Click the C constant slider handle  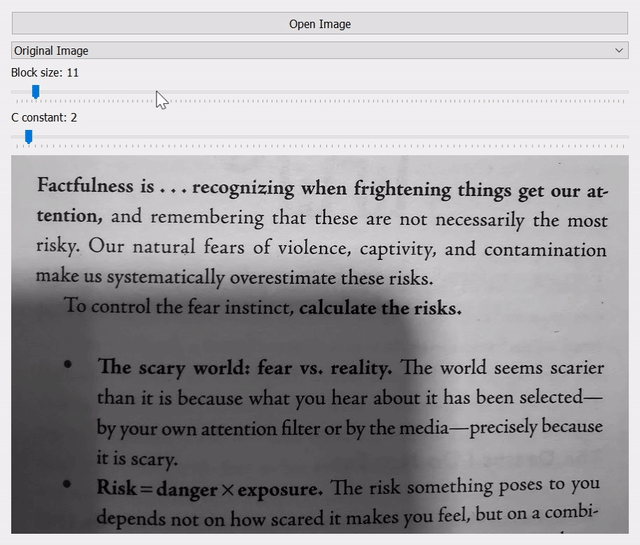point(29,137)
